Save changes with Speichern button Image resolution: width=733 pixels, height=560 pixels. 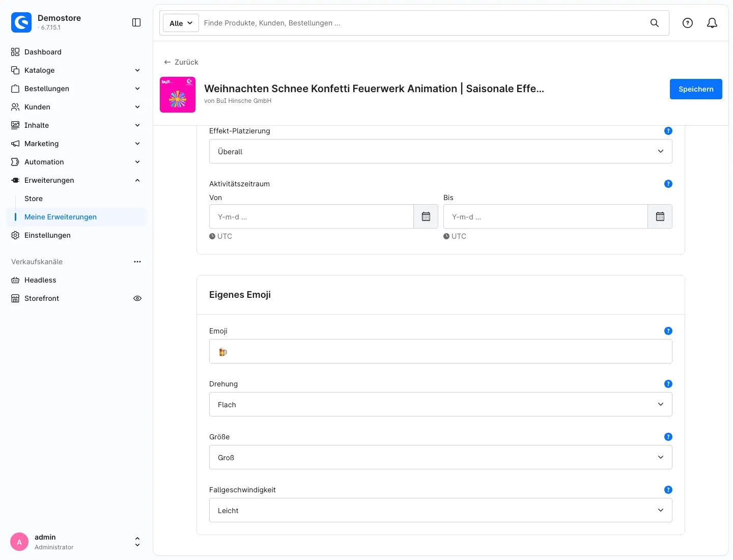pyautogui.click(x=696, y=89)
